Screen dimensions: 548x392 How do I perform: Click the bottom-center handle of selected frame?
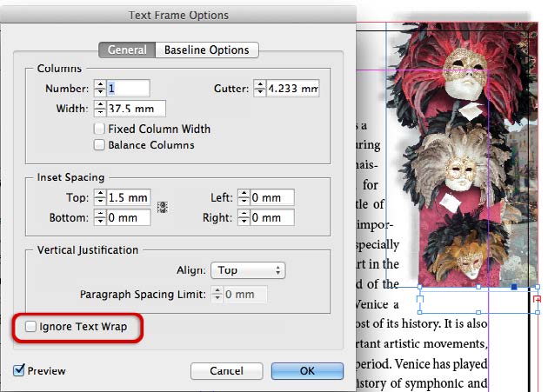point(478,312)
